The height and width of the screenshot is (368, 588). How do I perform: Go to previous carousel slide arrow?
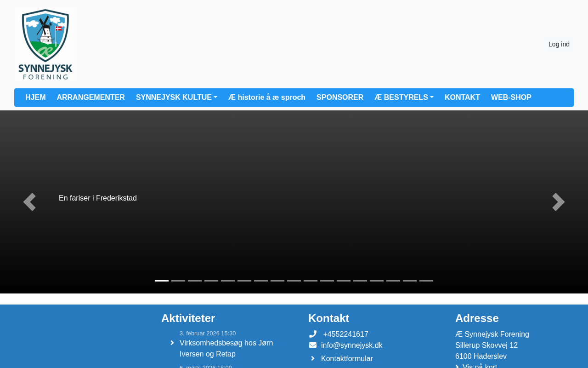point(29,202)
